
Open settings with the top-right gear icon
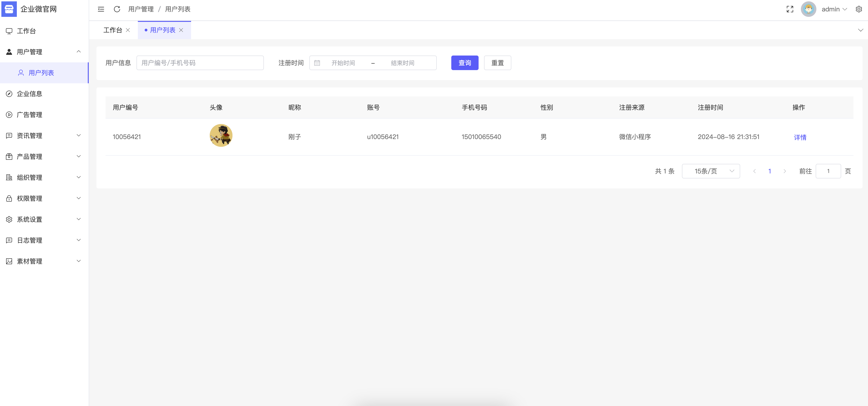coord(859,9)
